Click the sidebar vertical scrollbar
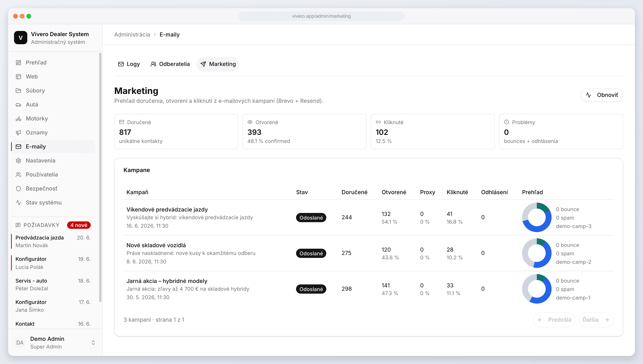This screenshot has height=364, width=643. point(100,177)
